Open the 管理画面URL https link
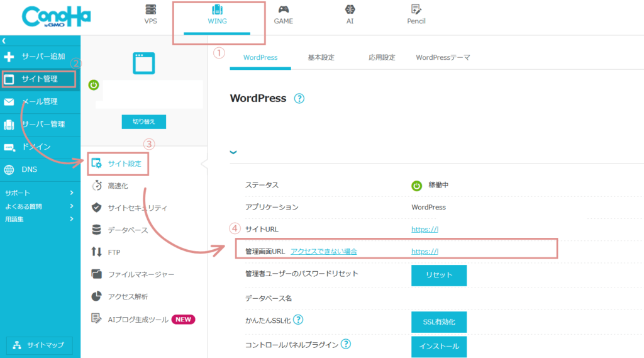This screenshot has width=644, height=358. pyautogui.click(x=425, y=252)
